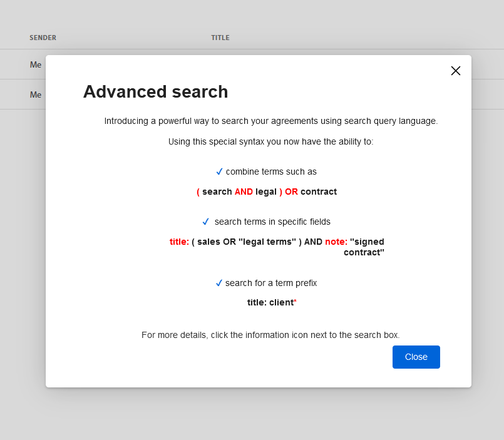Viewport: 504px width, 440px height.
Task: Click the first Me entry in sender list
Action: 35,64
